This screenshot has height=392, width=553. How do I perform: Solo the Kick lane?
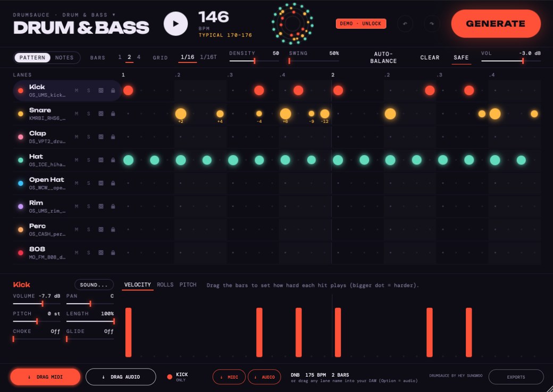tap(88, 90)
